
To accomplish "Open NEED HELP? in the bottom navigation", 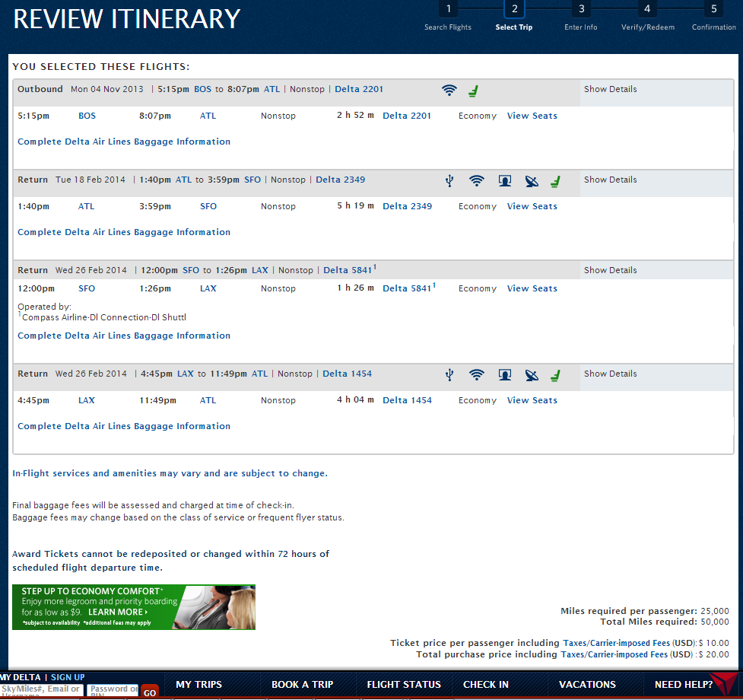I will tap(683, 684).
